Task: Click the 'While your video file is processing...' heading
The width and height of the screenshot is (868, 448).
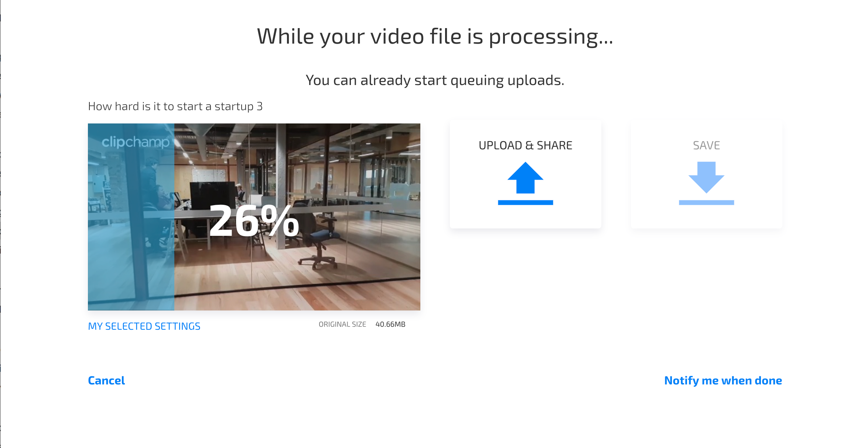Action: [435, 37]
